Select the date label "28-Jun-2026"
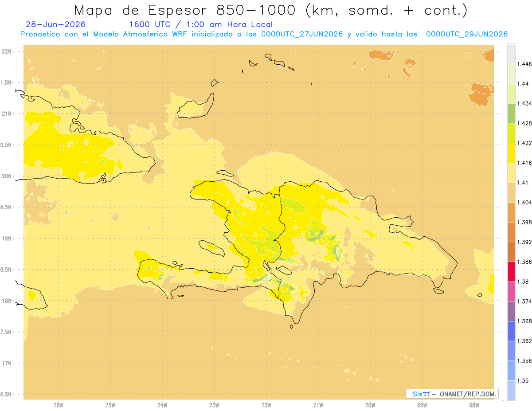 pos(56,24)
